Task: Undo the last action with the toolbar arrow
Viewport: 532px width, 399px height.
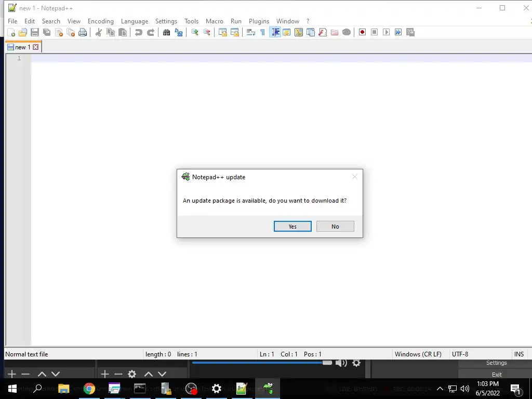Action: pyautogui.click(x=138, y=32)
